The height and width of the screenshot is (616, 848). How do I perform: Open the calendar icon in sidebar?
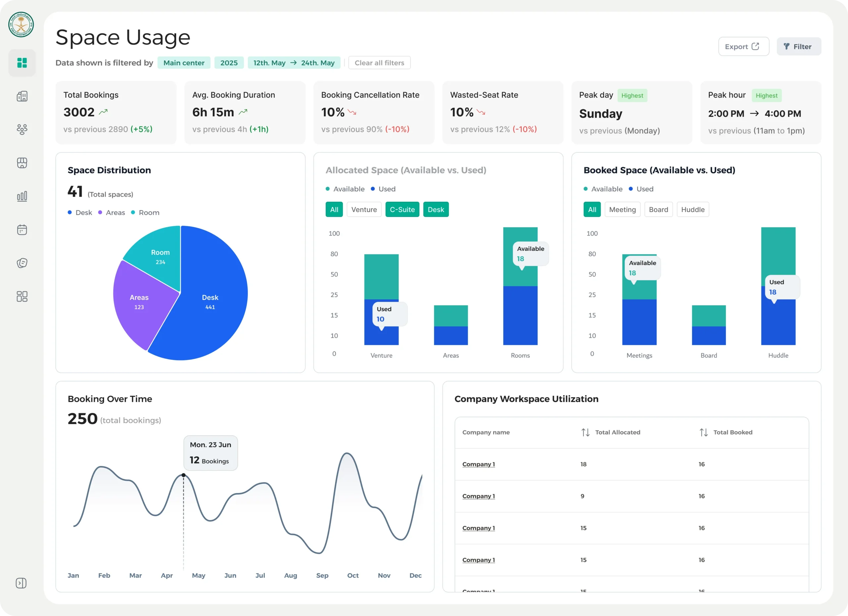point(22,229)
